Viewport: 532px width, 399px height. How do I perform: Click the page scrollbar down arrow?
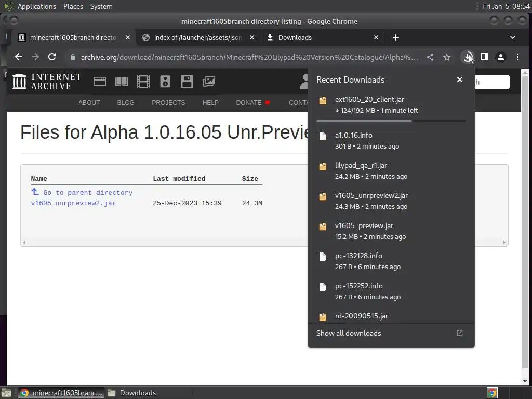point(525,381)
